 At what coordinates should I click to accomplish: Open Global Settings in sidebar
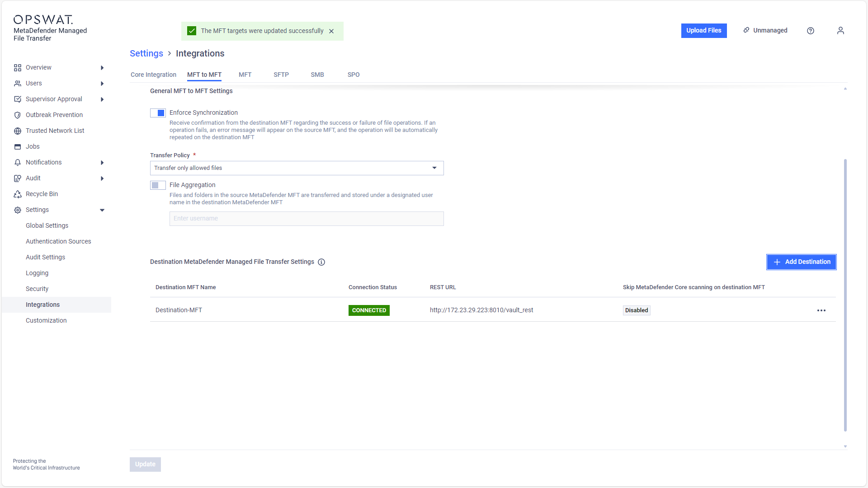47,225
